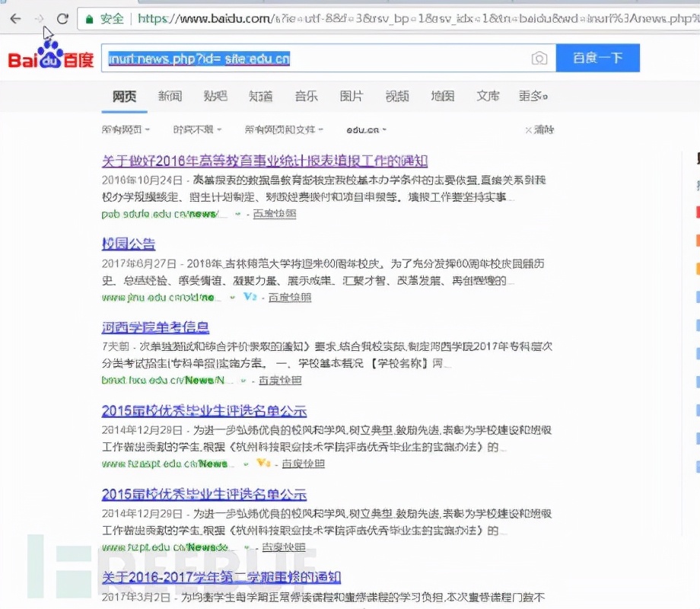Click the camera image-search icon
The width and height of the screenshot is (700, 609).
click(x=539, y=58)
